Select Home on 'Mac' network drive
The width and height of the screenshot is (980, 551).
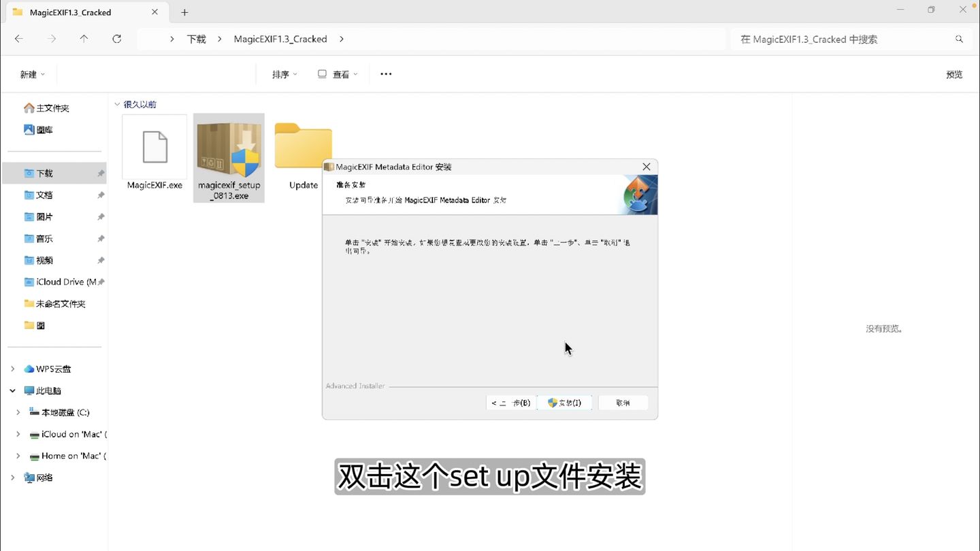pyautogui.click(x=68, y=456)
